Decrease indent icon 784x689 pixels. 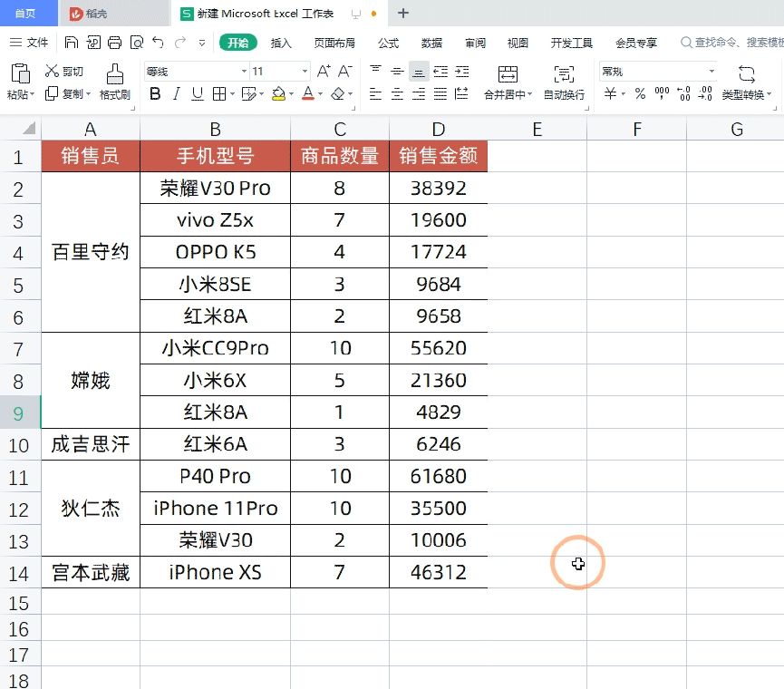(440, 71)
